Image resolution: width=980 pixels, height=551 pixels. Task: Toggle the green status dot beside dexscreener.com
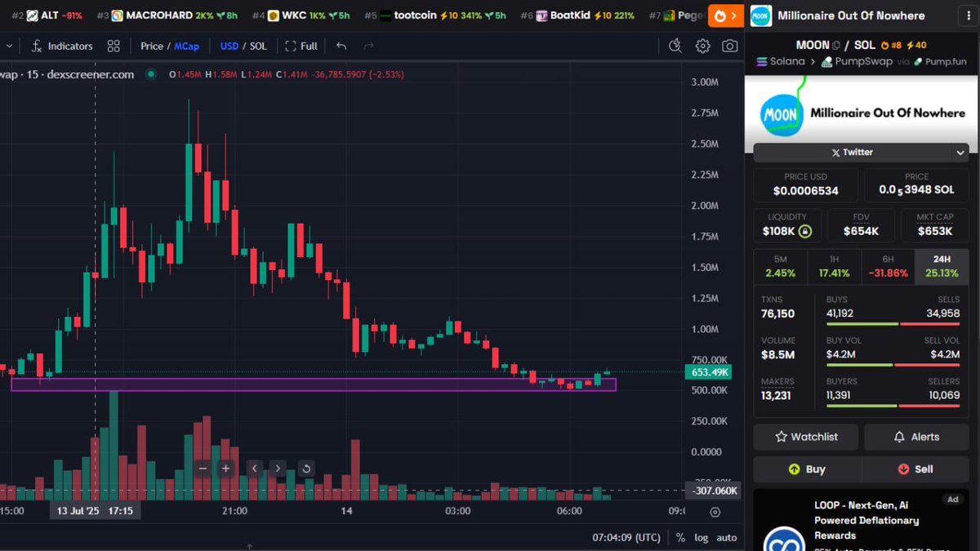pos(150,74)
